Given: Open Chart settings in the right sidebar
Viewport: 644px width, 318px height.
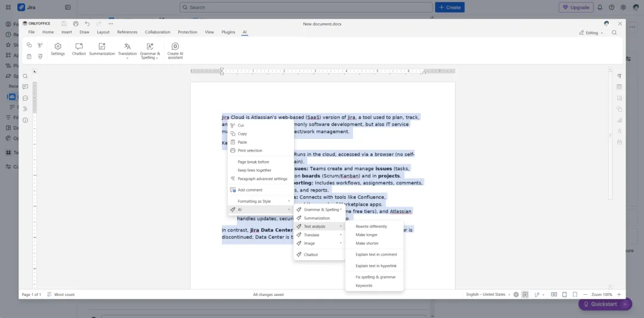Looking at the screenshot, I should pyautogui.click(x=620, y=120).
